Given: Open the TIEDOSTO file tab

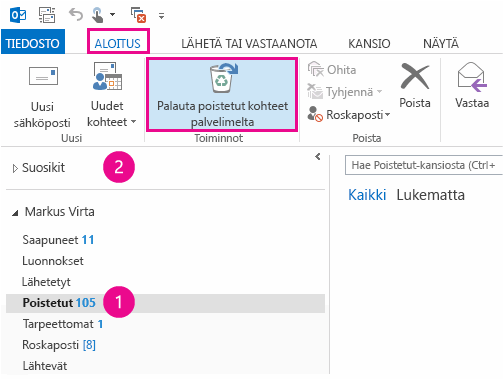Looking at the screenshot, I should (x=33, y=43).
